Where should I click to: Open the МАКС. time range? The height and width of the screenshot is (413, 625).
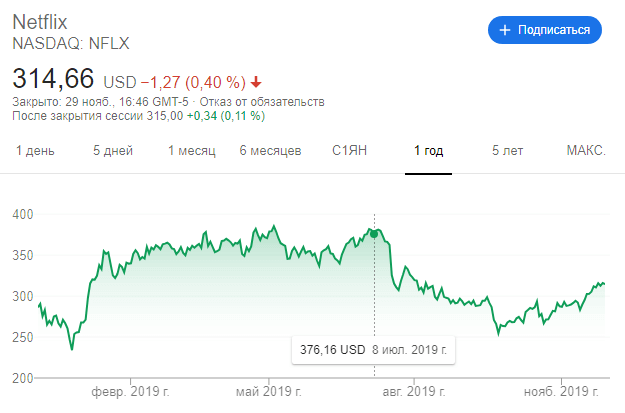pyautogui.click(x=586, y=151)
